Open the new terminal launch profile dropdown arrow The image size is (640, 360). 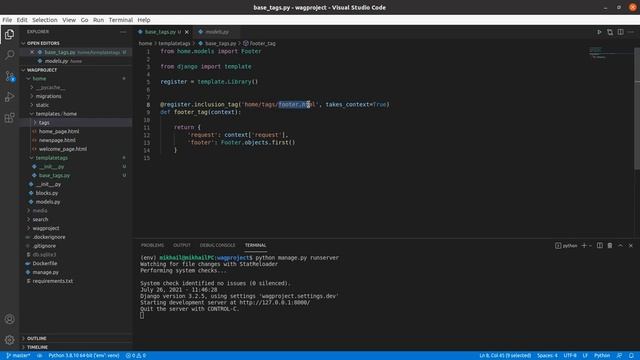click(590, 245)
